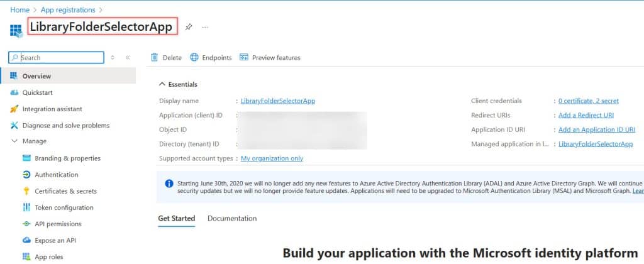This screenshot has height=264, width=644.
Task: Click the LibraryFolderSelectorApp page title
Action: click(x=101, y=26)
